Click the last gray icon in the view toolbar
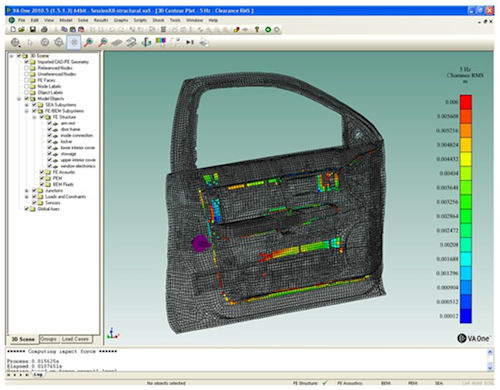 (x=204, y=42)
